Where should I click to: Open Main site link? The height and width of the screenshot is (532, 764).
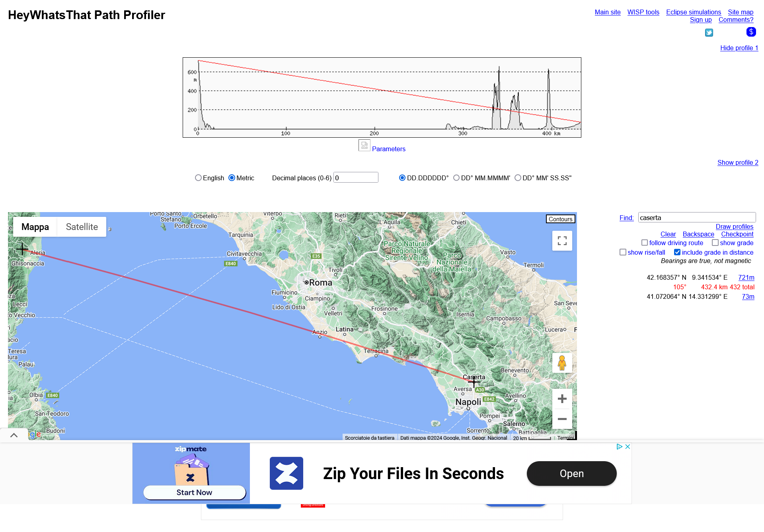tap(608, 12)
